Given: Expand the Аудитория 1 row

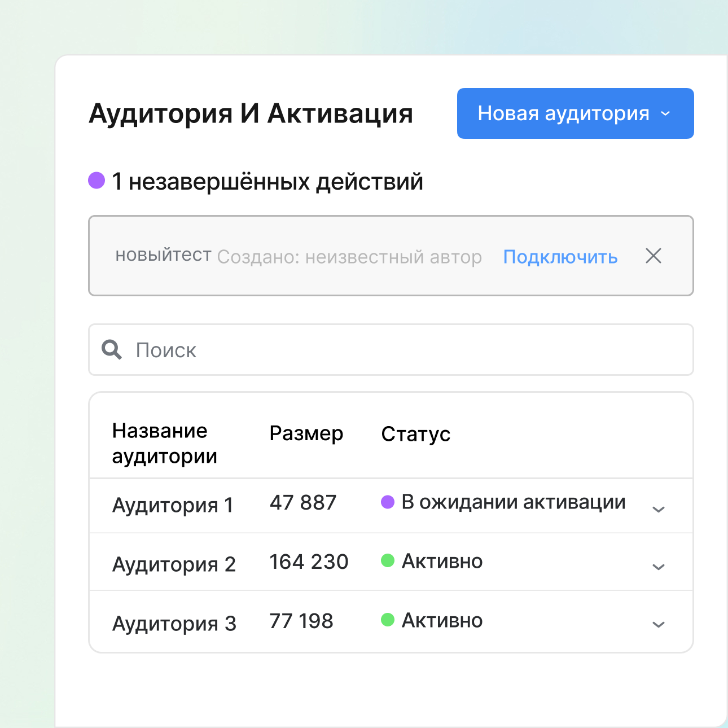Looking at the screenshot, I should (x=658, y=509).
